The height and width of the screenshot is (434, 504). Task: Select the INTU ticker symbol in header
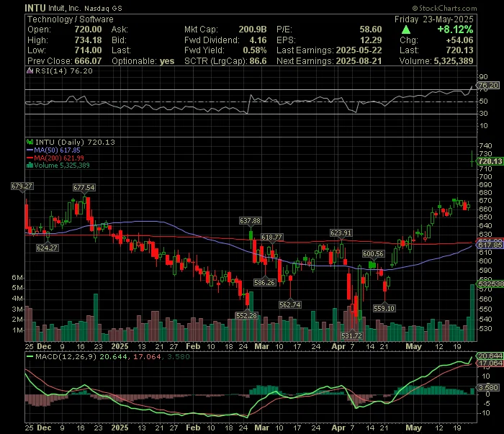coord(35,8)
